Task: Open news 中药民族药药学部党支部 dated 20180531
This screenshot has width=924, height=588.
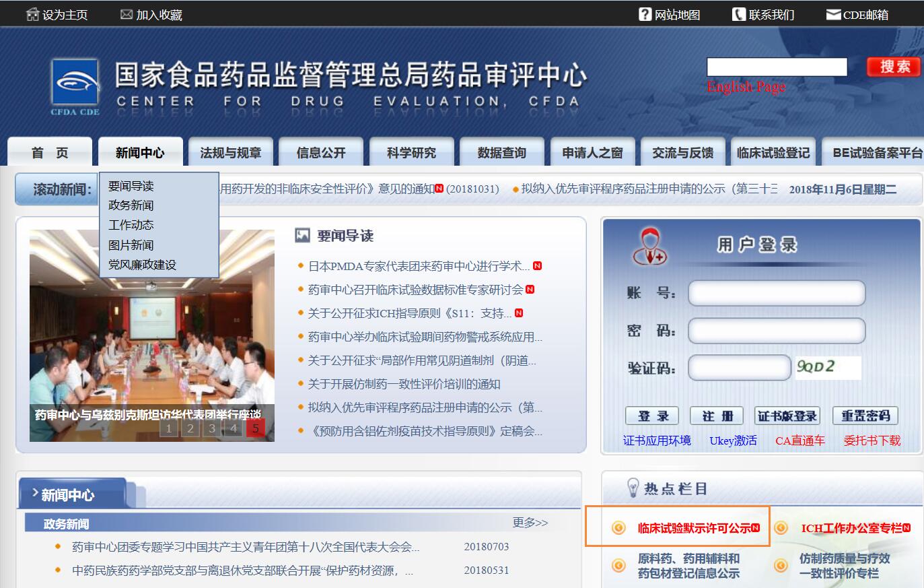Action: click(x=242, y=570)
